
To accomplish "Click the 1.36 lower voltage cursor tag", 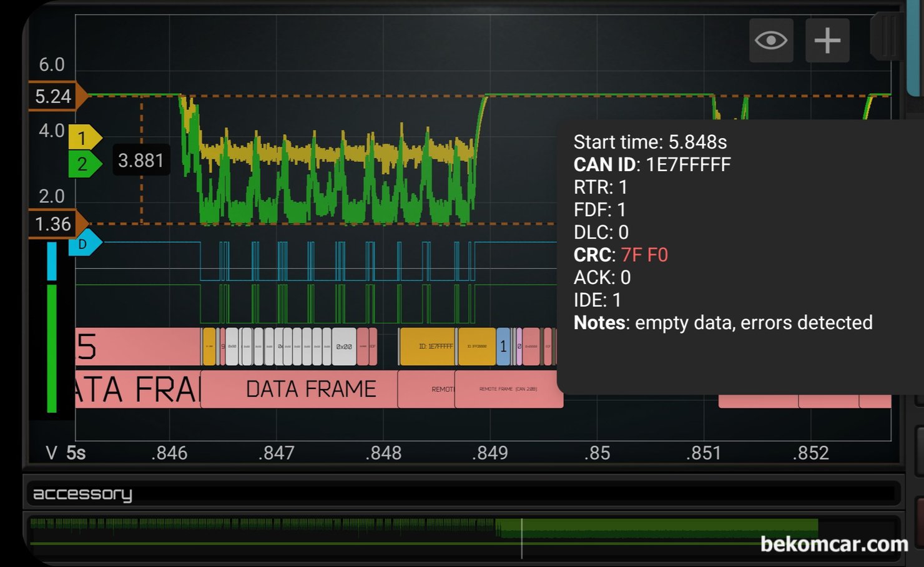I will (54, 224).
